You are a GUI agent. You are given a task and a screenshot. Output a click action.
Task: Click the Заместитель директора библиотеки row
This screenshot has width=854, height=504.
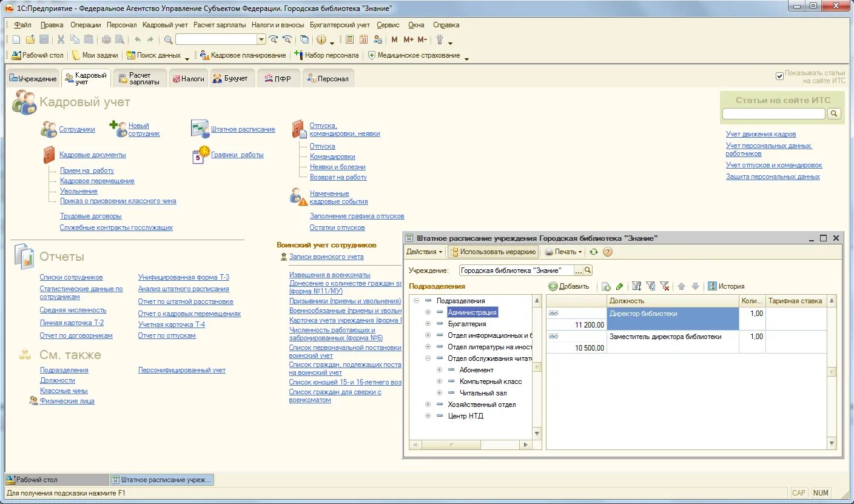[x=687, y=342]
